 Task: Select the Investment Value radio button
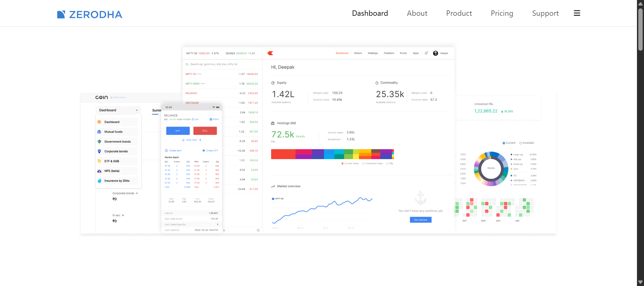tap(363, 163)
